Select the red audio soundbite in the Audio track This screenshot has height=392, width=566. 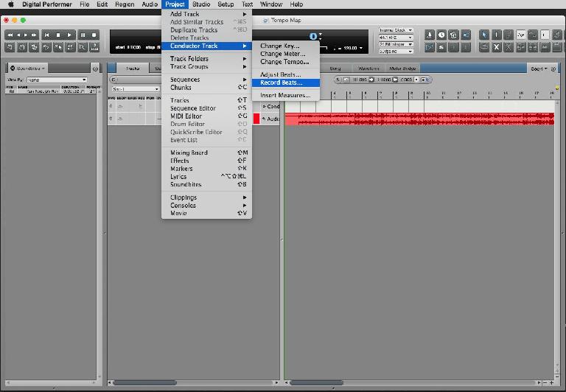[419, 119]
